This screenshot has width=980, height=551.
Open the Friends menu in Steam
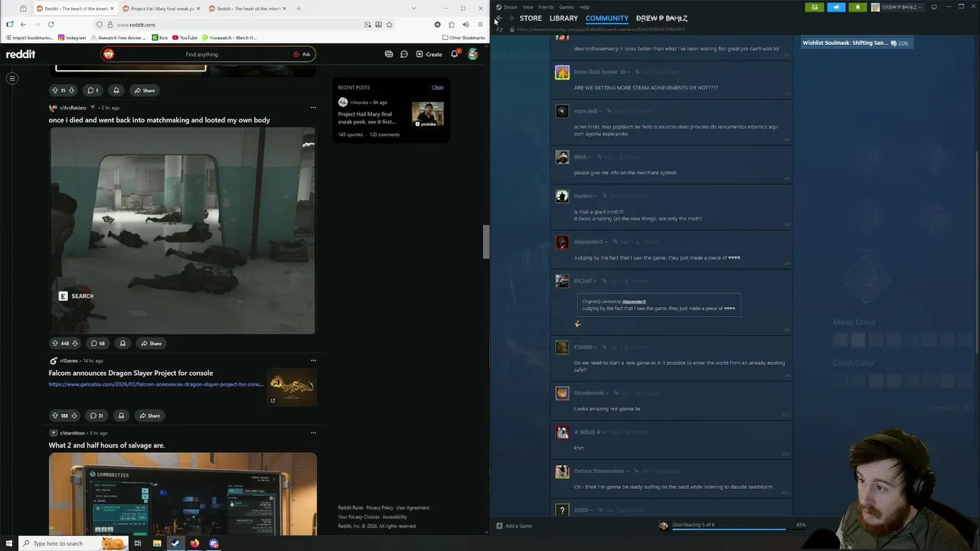546,7
